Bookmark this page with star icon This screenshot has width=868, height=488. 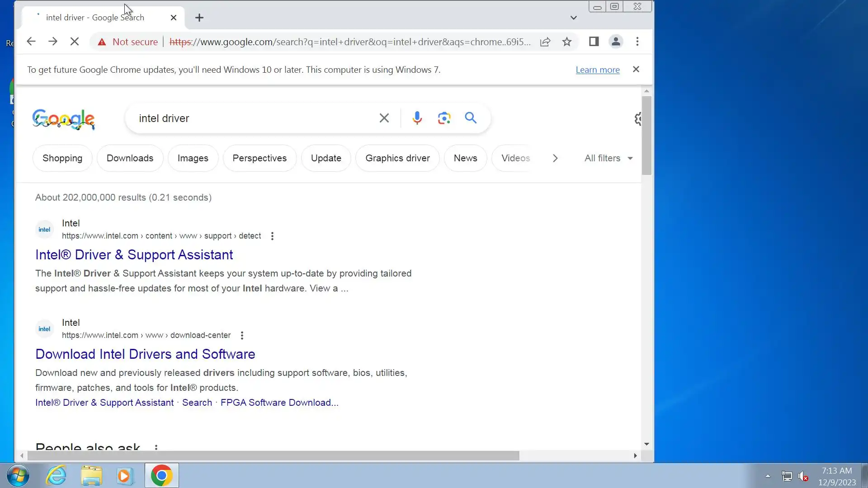point(567,42)
